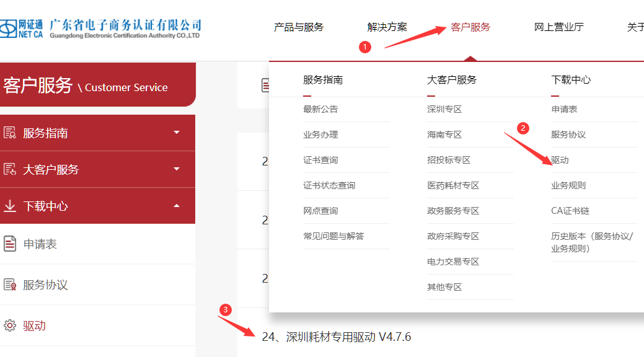
Task: Click the 服务协议 certificate icon in sidebar
Action: tap(10, 285)
